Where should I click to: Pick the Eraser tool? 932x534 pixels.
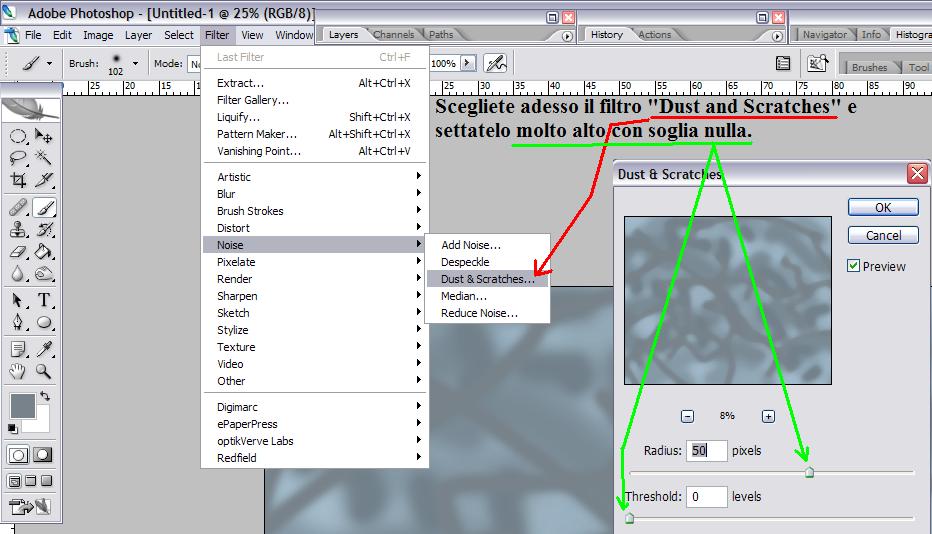pyautogui.click(x=18, y=252)
